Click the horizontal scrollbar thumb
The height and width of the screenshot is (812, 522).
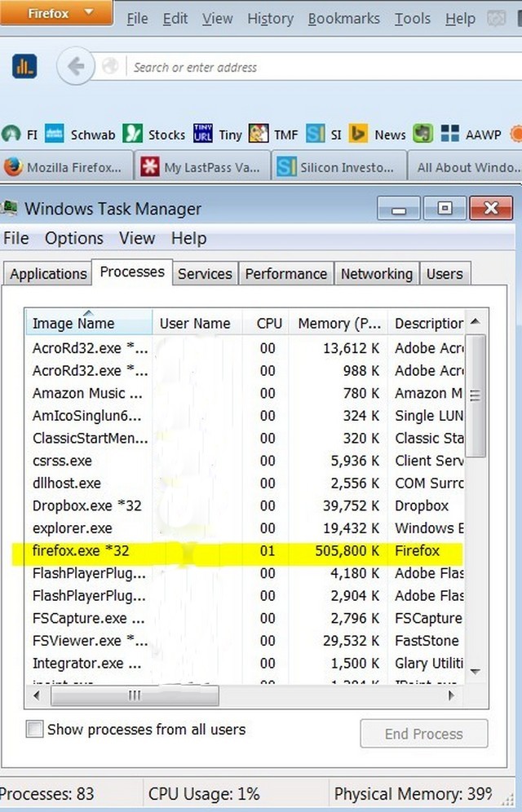tap(135, 695)
